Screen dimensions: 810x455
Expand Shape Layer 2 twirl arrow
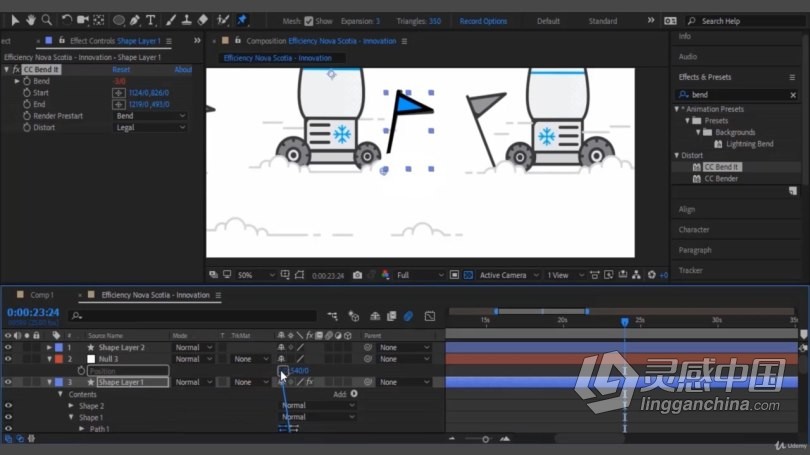(49, 348)
